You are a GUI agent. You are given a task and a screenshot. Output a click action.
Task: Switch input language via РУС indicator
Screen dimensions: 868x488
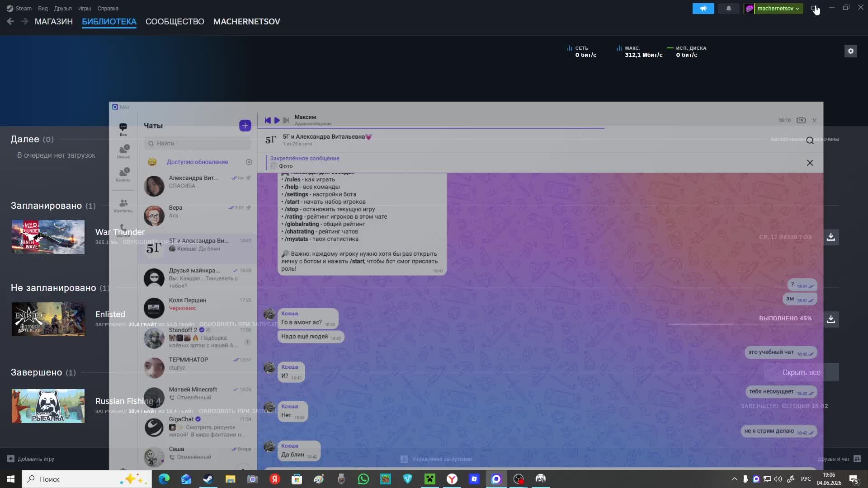point(806,479)
